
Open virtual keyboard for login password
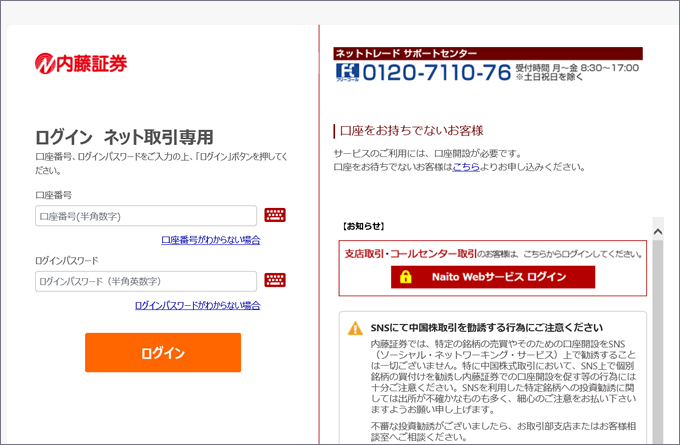click(275, 280)
